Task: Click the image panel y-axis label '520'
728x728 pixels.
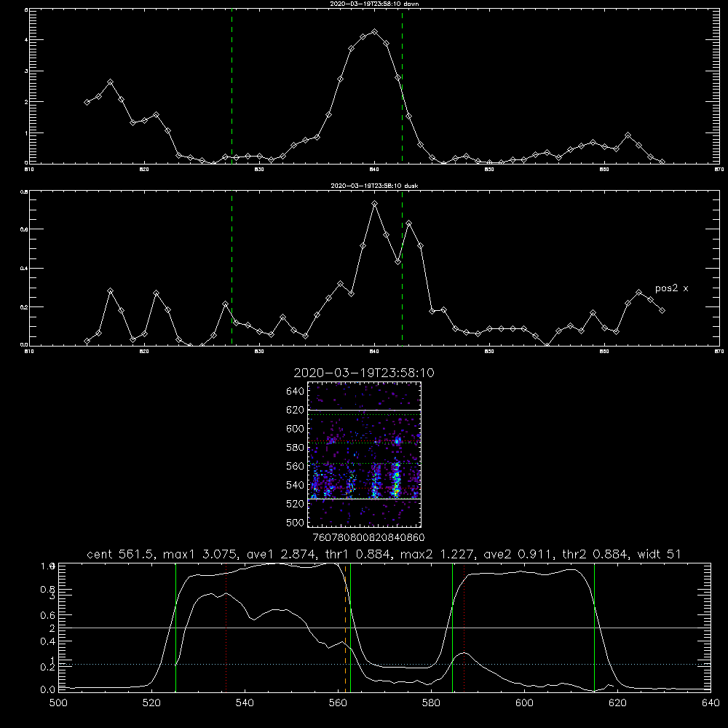Action: 296,504
